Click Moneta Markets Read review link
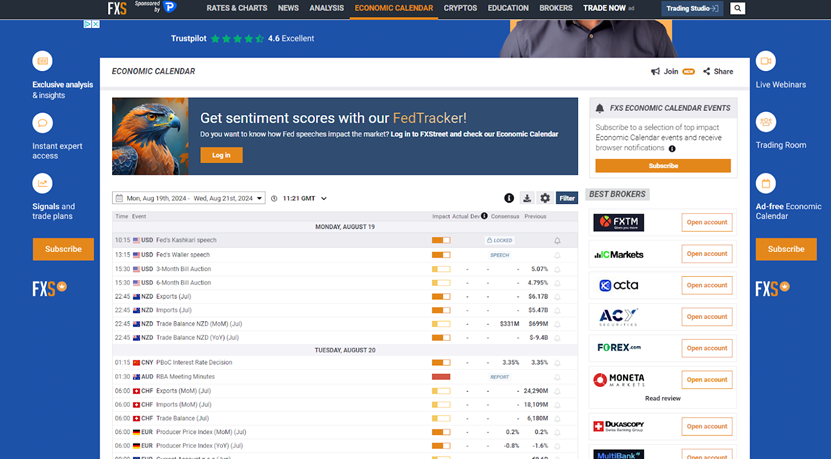Viewport: 831px width, 459px height. [x=662, y=399]
